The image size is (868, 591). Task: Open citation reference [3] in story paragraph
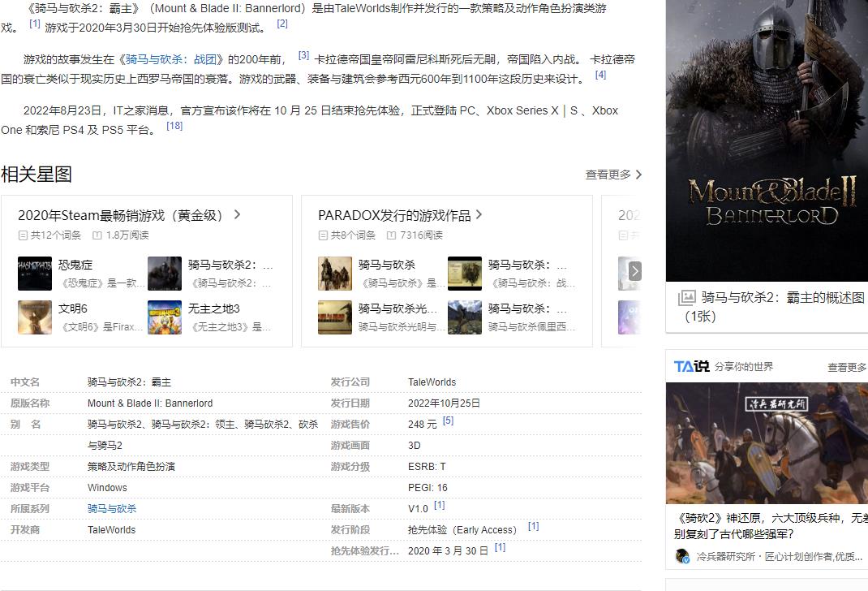pyautogui.click(x=303, y=55)
